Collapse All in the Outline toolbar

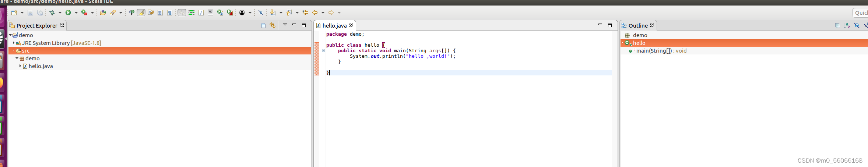(x=837, y=25)
